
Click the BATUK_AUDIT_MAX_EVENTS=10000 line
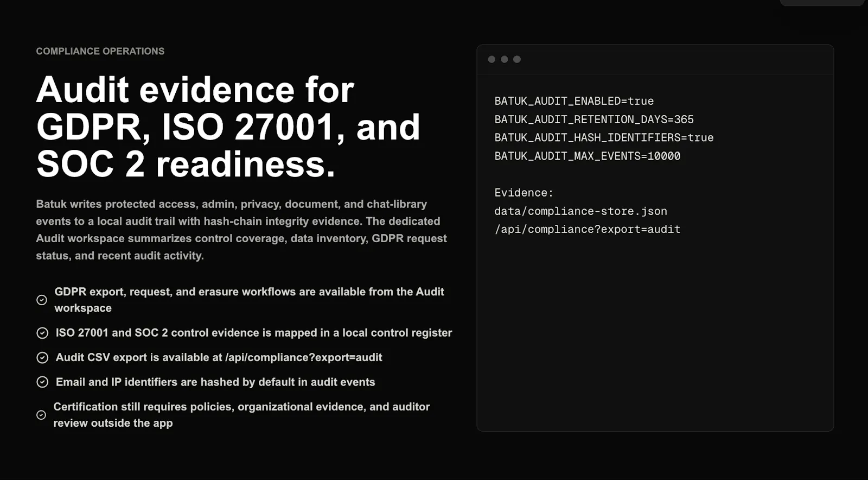click(x=588, y=156)
